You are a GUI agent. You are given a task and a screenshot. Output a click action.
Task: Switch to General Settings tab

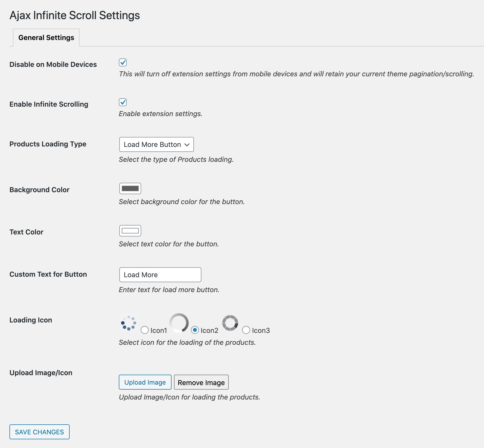(46, 38)
